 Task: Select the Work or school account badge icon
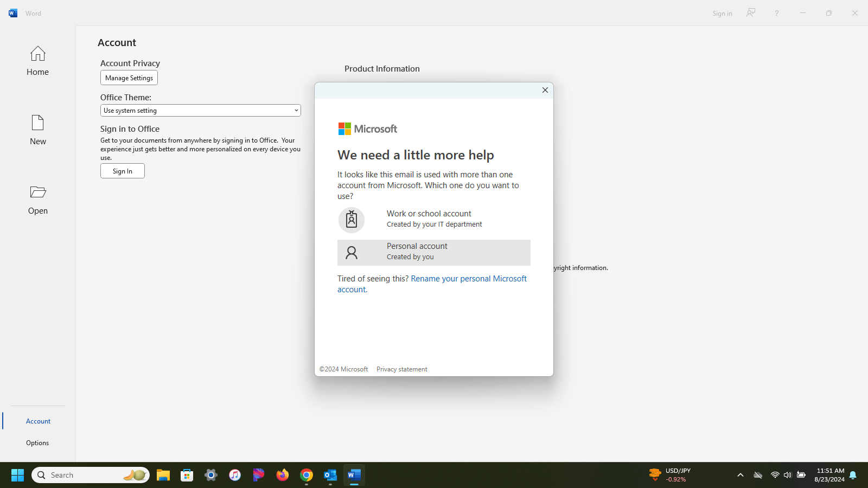pos(352,220)
